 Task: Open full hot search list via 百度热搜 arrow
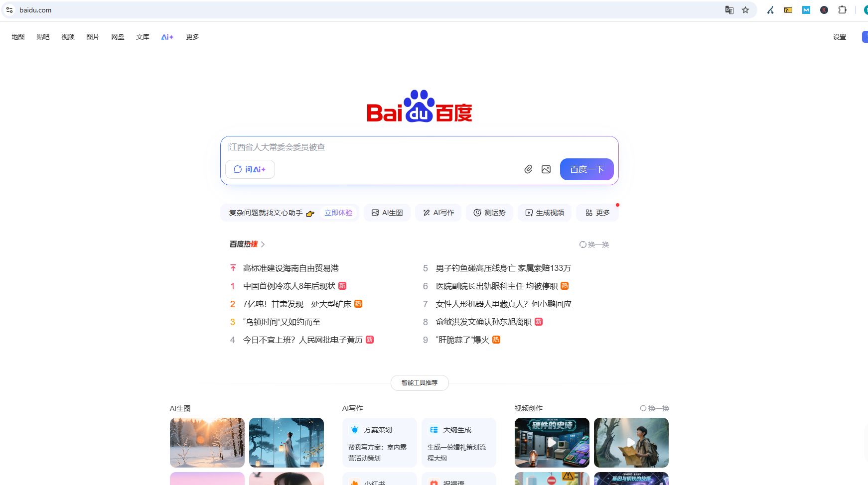(263, 244)
